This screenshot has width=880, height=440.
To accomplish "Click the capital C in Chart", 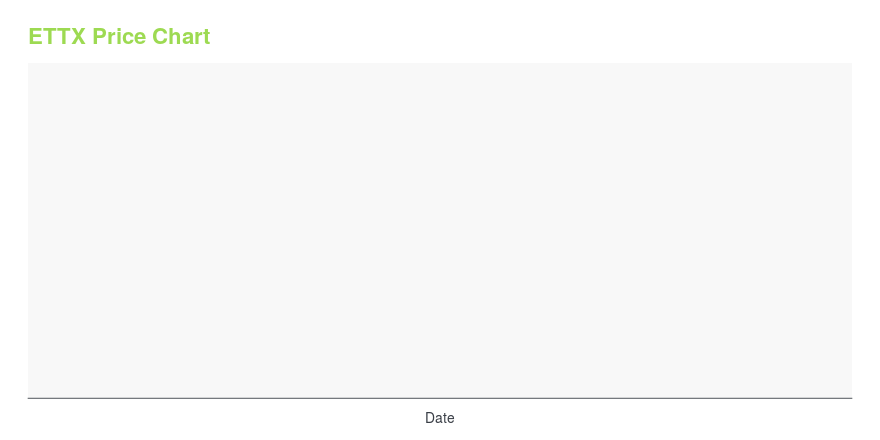I will (160, 36).
